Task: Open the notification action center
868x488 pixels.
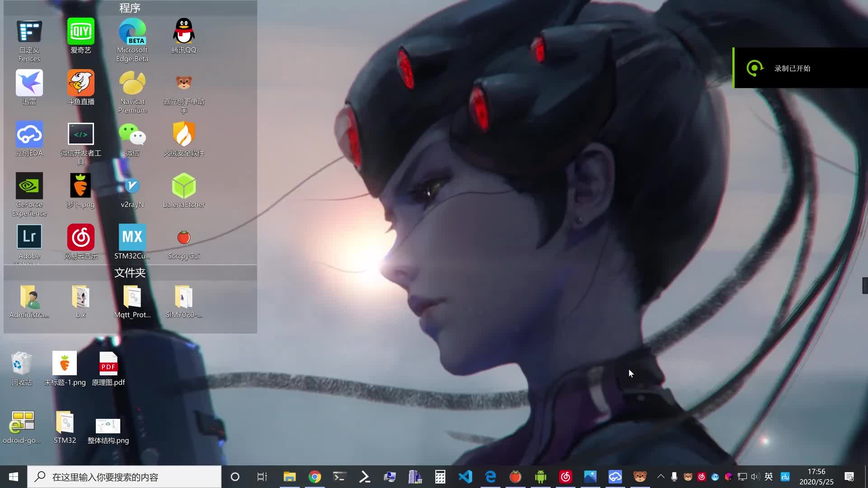Action: tap(849, 477)
